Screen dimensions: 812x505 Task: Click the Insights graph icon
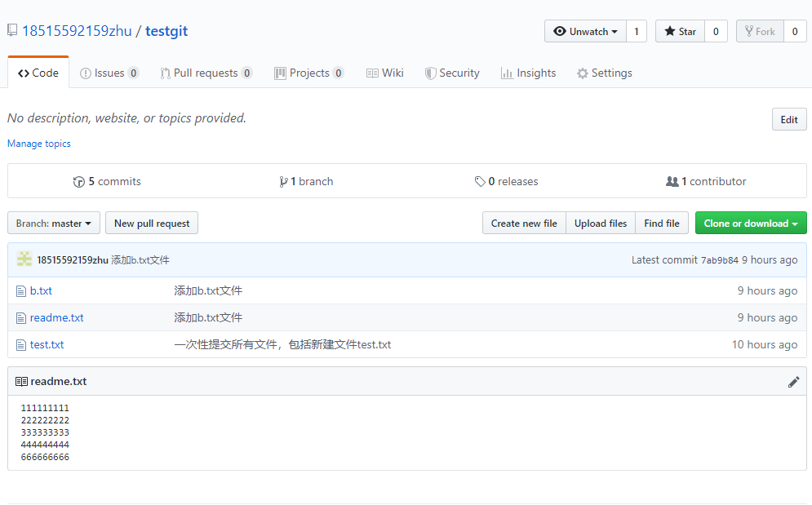(507, 73)
